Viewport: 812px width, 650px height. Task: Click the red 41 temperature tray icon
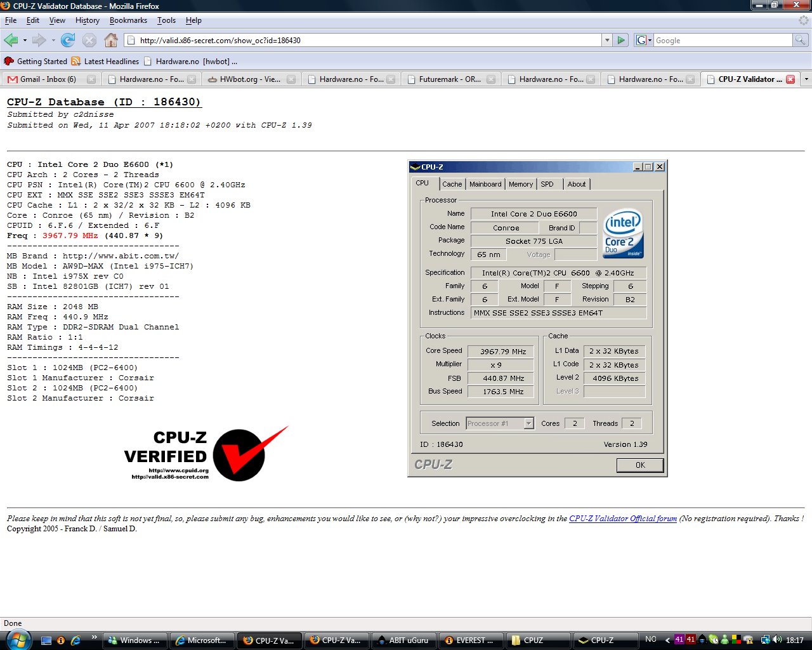click(691, 640)
